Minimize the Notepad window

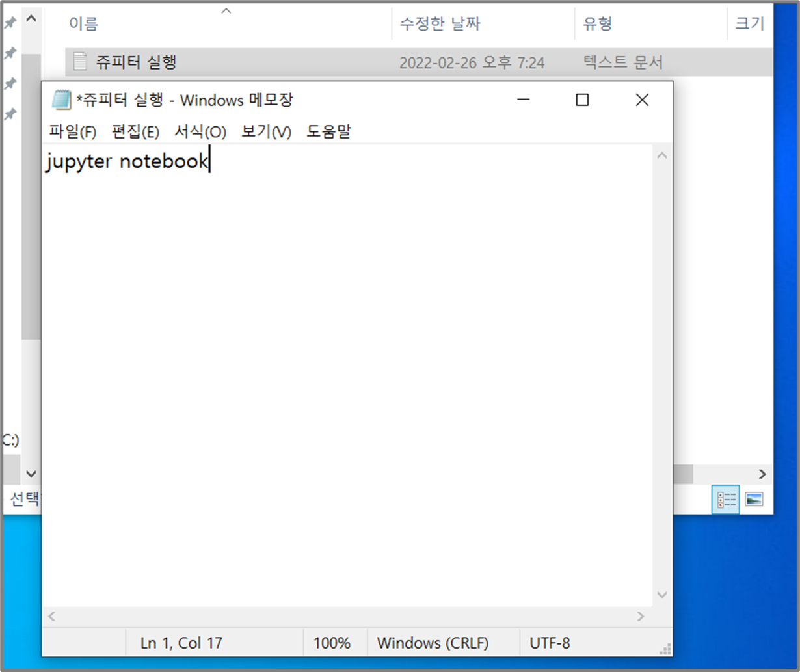(x=523, y=100)
